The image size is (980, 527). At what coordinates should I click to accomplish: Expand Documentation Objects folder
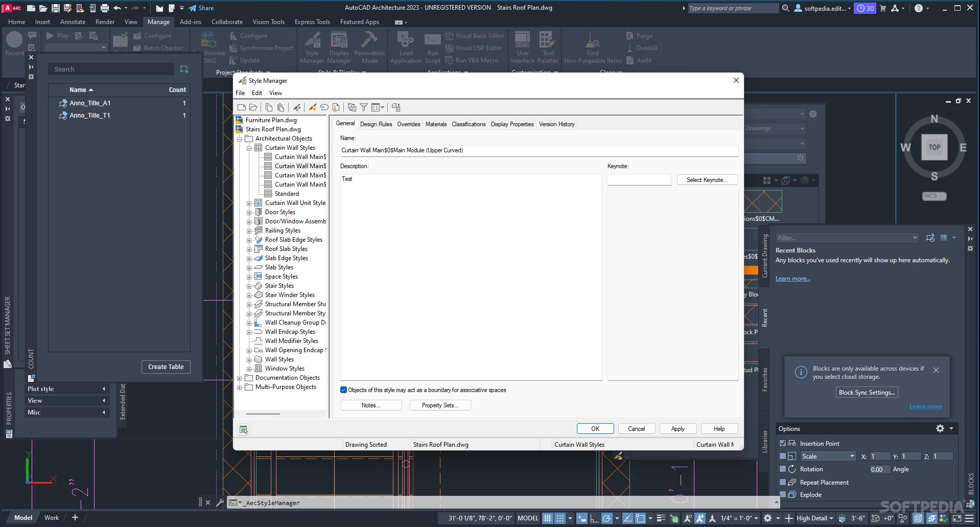[x=239, y=378]
